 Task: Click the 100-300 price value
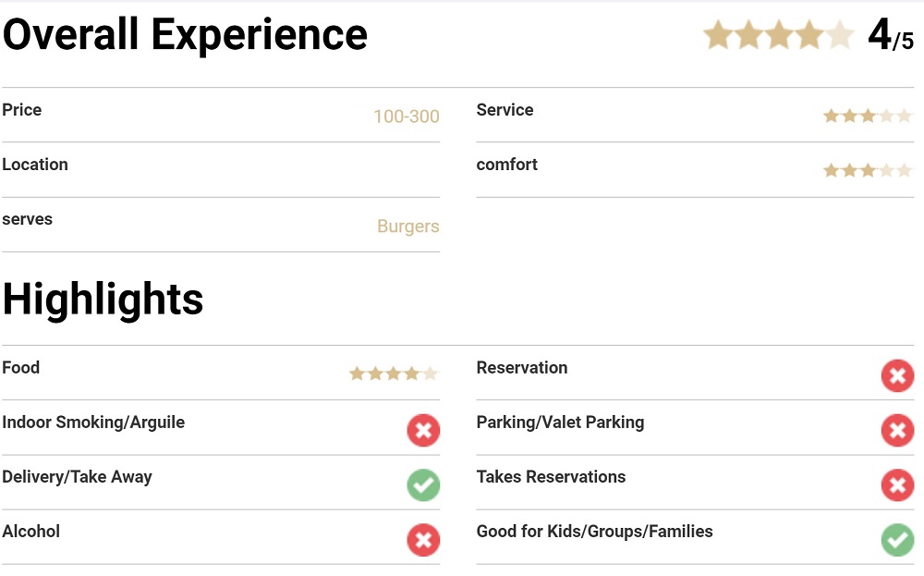pos(406,116)
